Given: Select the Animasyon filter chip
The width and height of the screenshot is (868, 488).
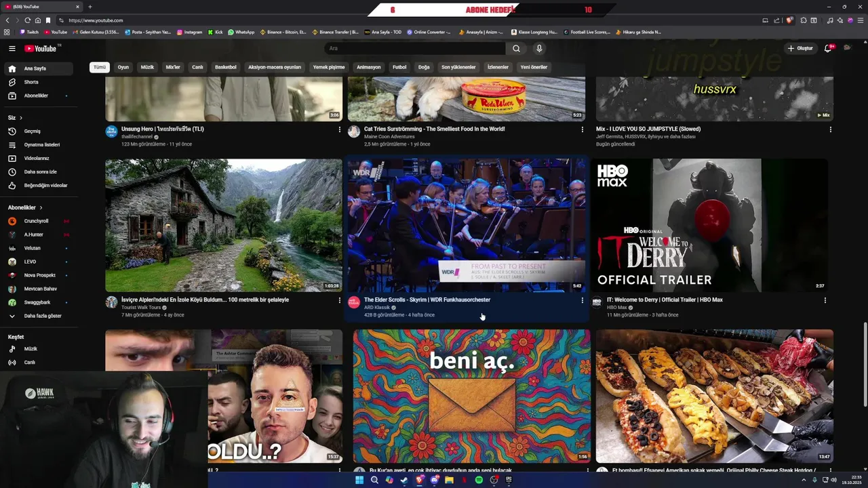Looking at the screenshot, I should (369, 67).
